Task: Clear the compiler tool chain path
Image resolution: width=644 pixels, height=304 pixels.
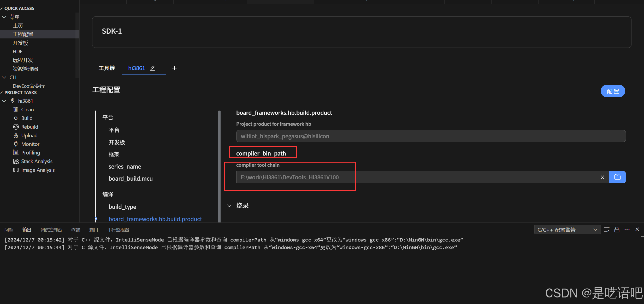Action: coord(602,177)
